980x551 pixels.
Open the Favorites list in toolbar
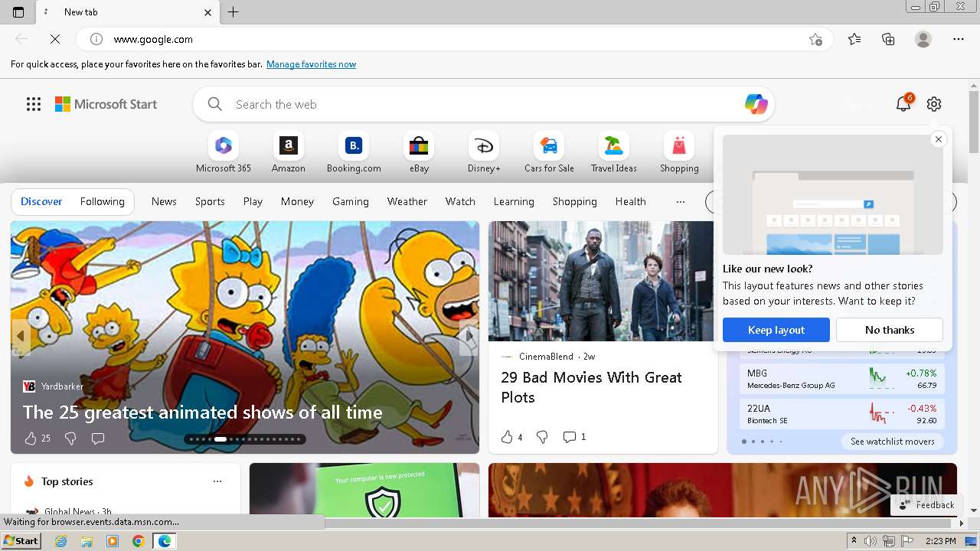854,39
